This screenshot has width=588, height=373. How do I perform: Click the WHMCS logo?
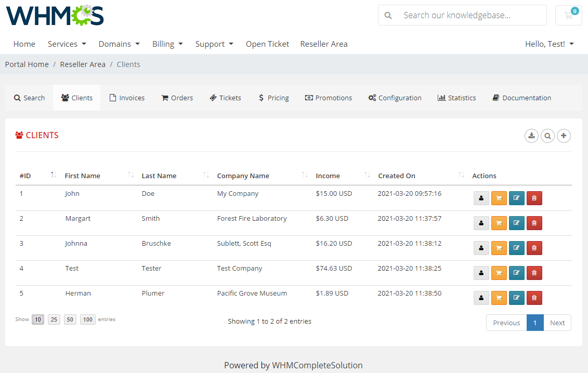coord(55,16)
